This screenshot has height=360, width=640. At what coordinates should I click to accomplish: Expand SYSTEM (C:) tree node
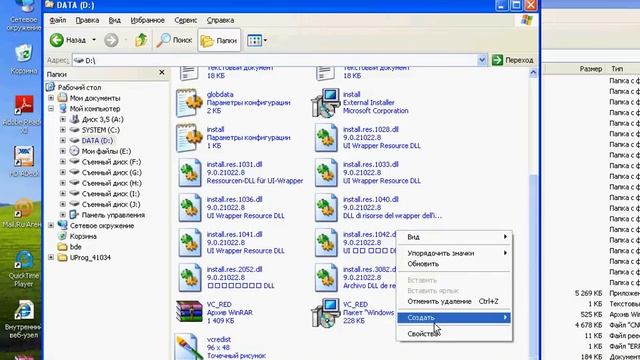coord(63,130)
